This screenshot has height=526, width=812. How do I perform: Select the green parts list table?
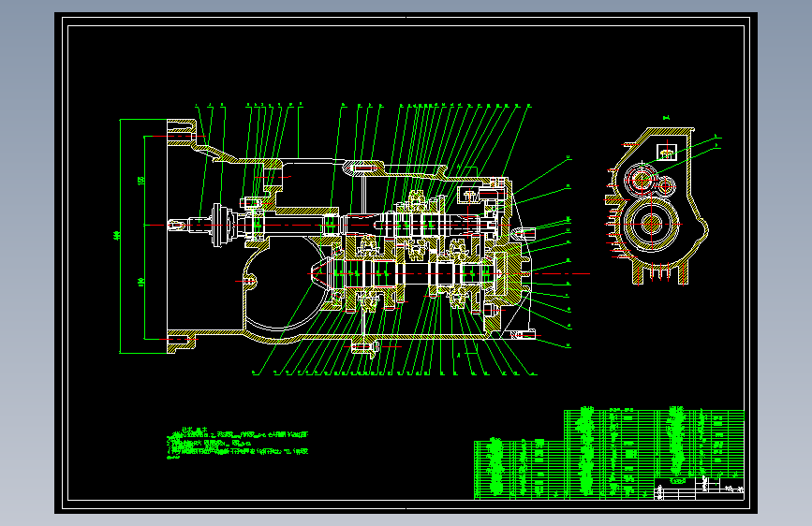609,455
